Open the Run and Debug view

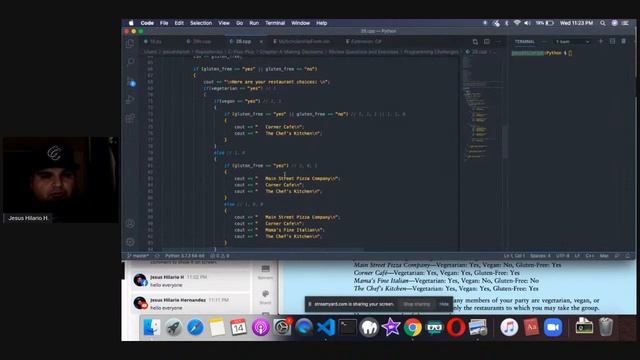[x=130, y=99]
